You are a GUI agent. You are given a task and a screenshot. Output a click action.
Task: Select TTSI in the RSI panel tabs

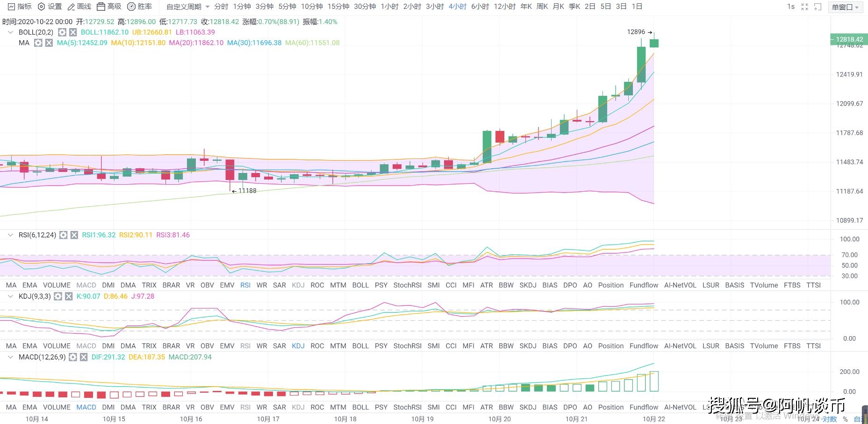coord(813,285)
